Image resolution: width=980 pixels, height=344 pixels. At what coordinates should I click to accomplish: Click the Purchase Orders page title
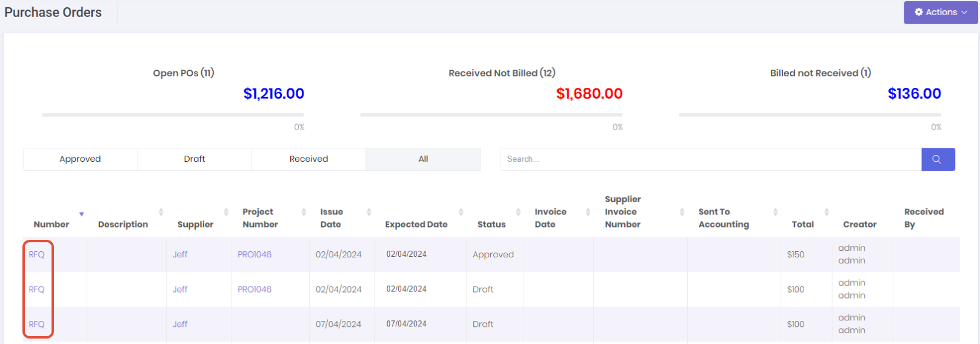tap(53, 12)
